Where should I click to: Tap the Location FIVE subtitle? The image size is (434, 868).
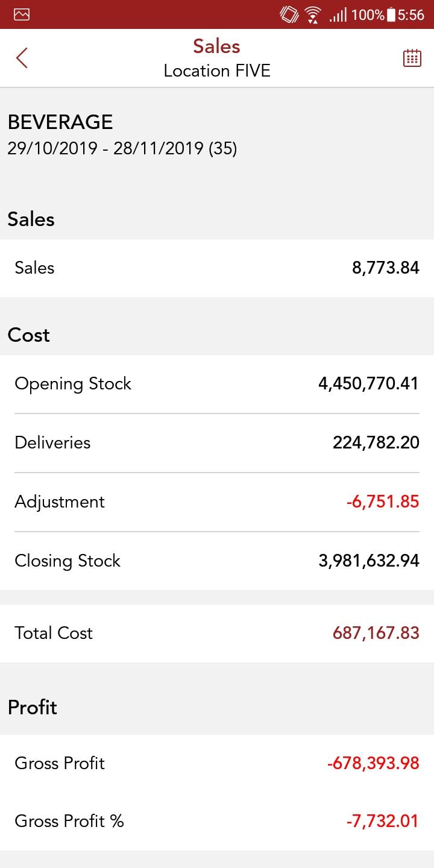point(217,71)
